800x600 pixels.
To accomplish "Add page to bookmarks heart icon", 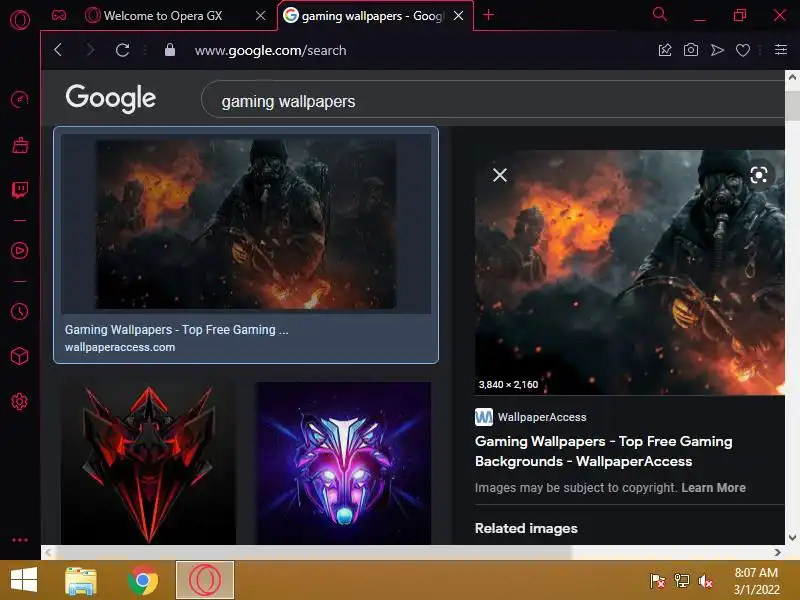I will [743, 50].
